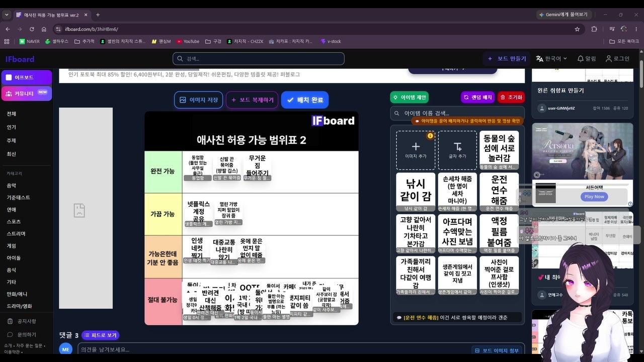Click the 보드 만들기 button
Viewport: 644px width, 362px height.
(x=507, y=59)
